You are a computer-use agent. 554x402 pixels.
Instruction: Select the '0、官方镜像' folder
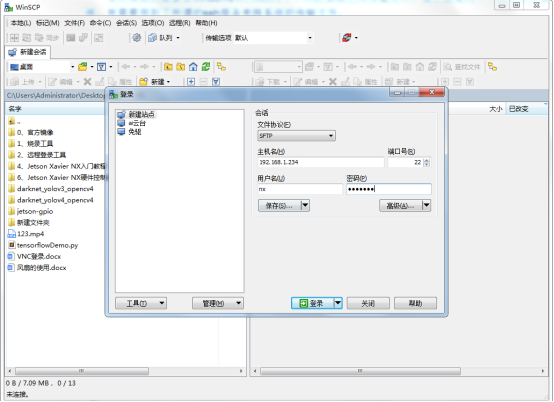(x=31, y=132)
